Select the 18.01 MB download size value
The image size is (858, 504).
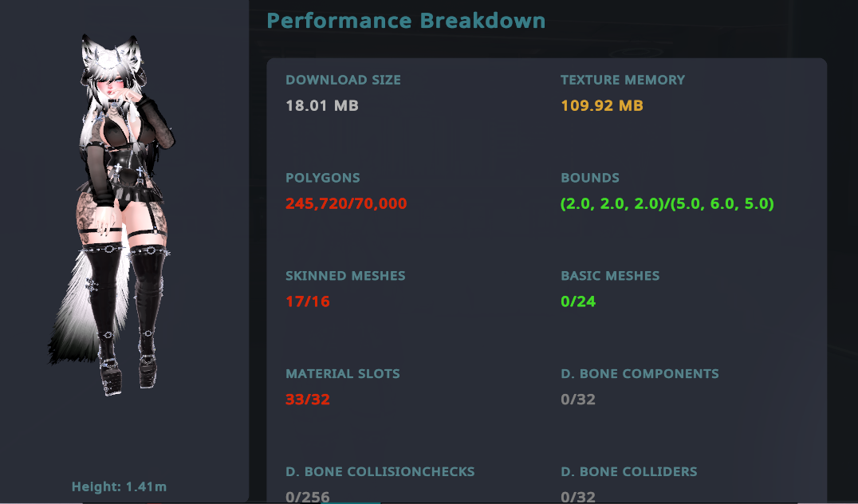[322, 106]
